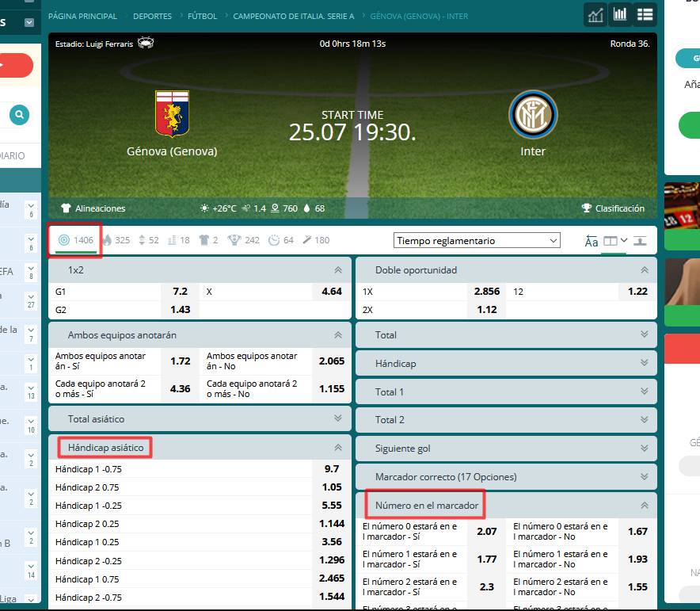
Task: Select the 180 markets filter tab
Action: pos(316,240)
